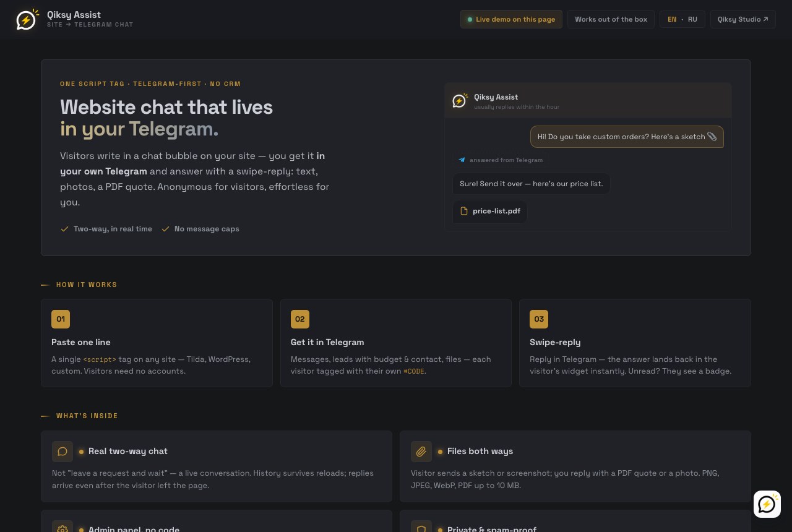Click the 03 Swipe-reply step card
This screenshot has width=792, height=532.
pos(635,343)
